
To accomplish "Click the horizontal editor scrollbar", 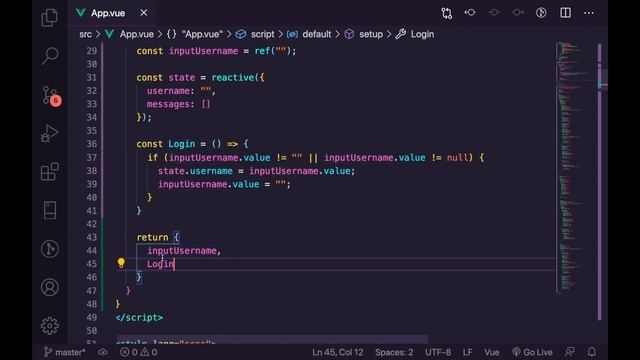I will coord(272,339).
